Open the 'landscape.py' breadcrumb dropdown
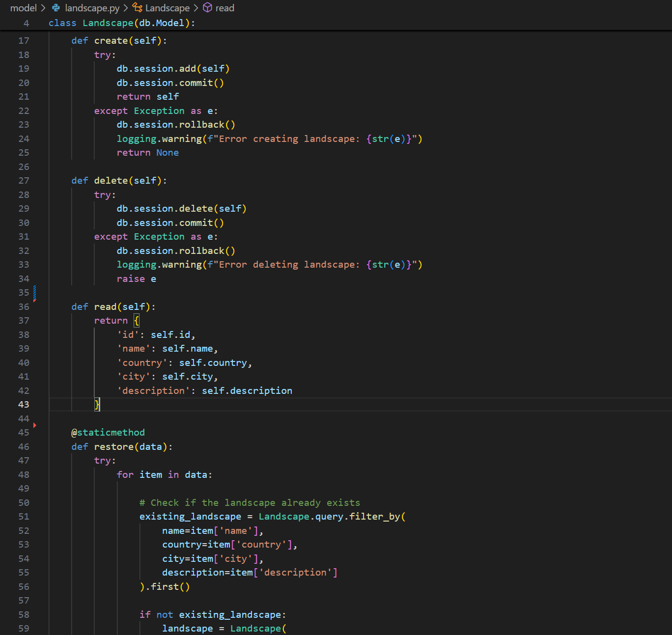The image size is (672, 635). click(x=92, y=8)
